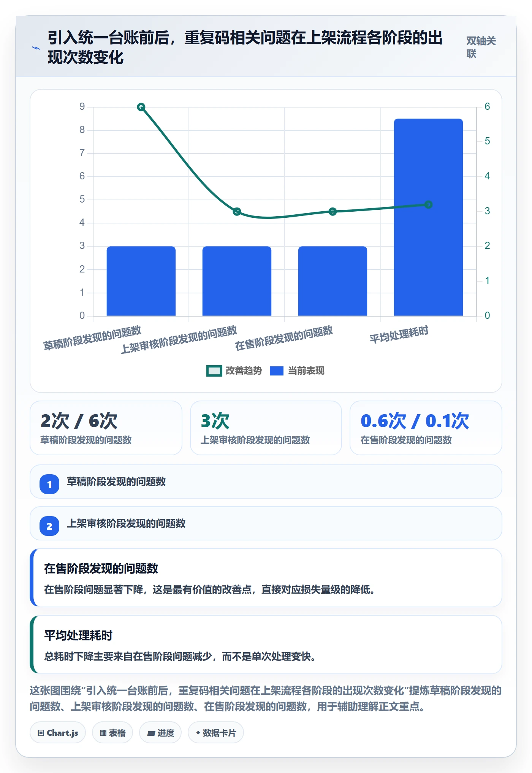
Task: Click the 进度 tag
Action: coord(160,733)
